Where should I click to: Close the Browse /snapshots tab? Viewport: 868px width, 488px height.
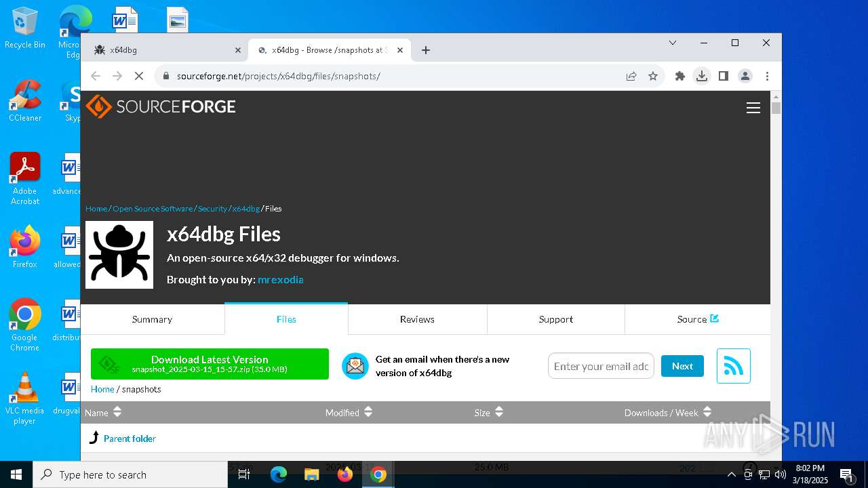click(400, 50)
